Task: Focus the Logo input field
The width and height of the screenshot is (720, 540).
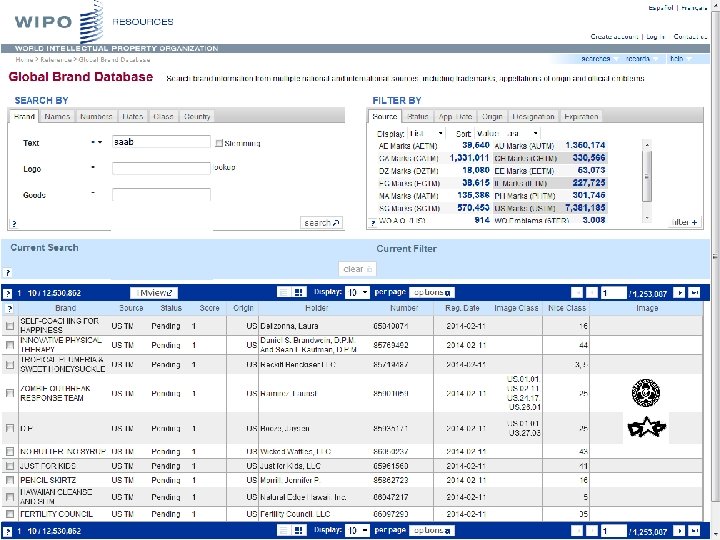Action: click(161, 168)
